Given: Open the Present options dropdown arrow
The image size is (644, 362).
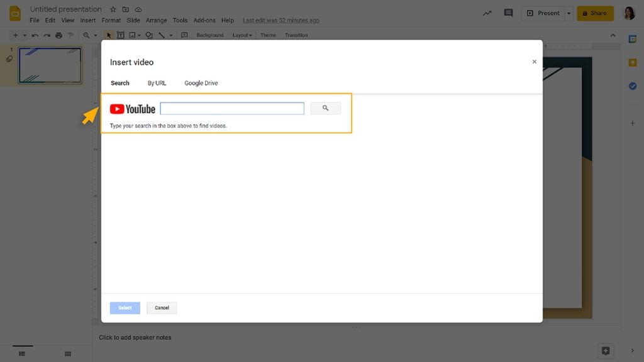Looking at the screenshot, I should 569,13.
